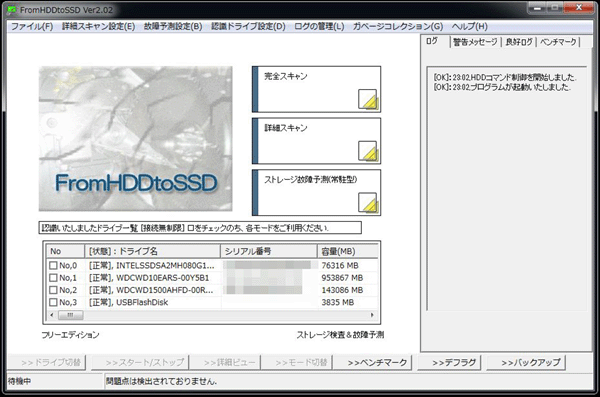
Task: Click the >>ドライブ切替 button
Action: (47, 362)
